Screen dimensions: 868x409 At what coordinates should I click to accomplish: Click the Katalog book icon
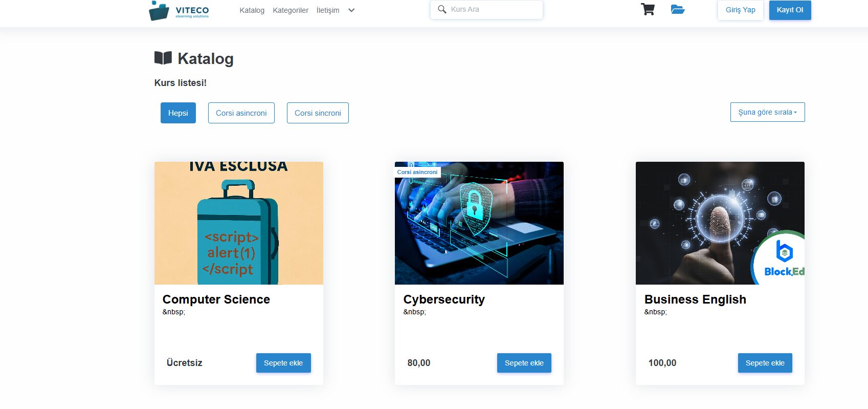(x=163, y=58)
